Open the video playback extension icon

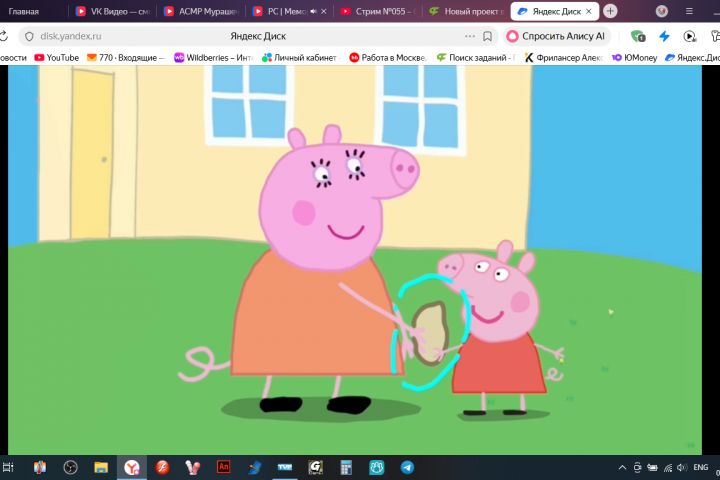click(689, 36)
